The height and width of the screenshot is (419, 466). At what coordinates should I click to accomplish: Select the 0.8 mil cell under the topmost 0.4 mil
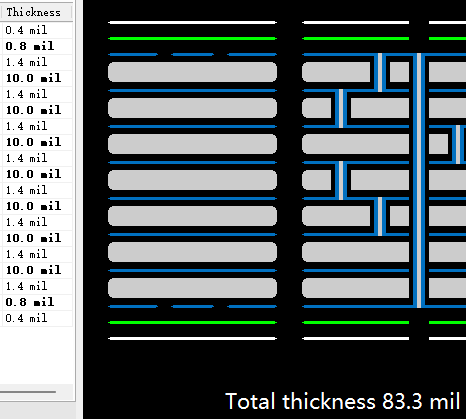click(x=36, y=46)
